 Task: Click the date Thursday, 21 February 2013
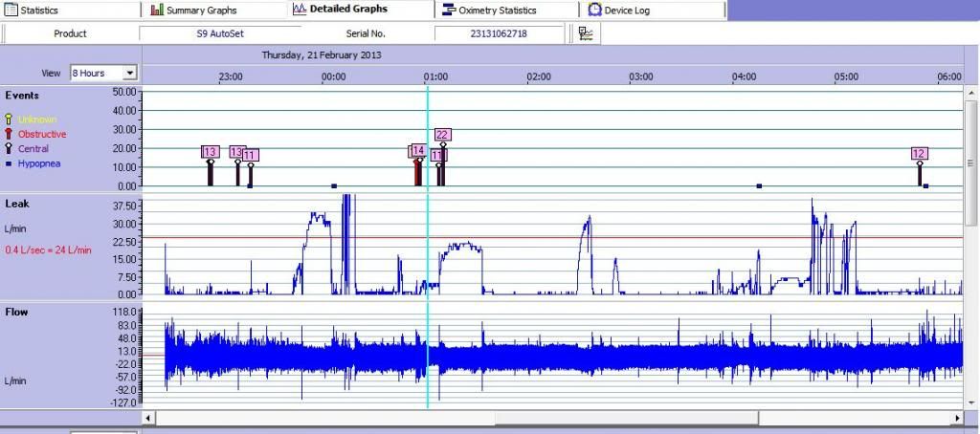322,54
